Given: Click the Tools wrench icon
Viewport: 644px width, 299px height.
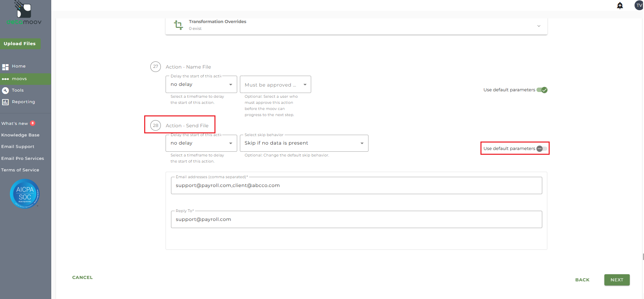Looking at the screenshot, I should tap(5, 91).
